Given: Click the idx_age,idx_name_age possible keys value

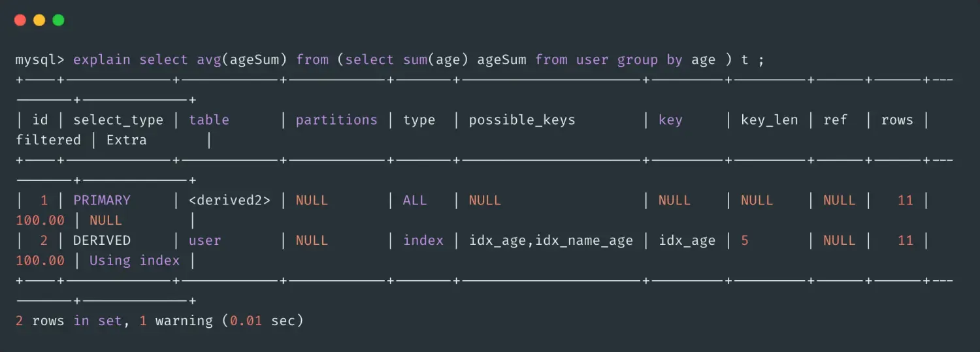Looking at the screenshot, I should coord(551,240).
